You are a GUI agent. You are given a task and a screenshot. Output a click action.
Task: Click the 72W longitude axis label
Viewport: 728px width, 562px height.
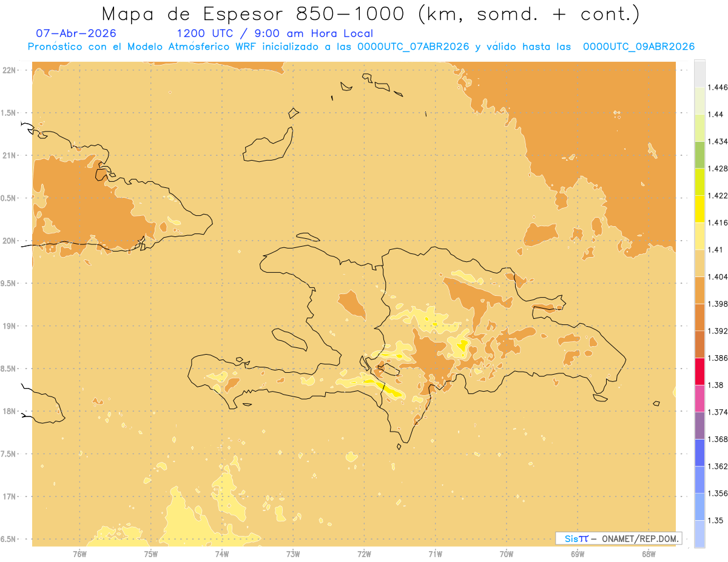pos(364,554)
